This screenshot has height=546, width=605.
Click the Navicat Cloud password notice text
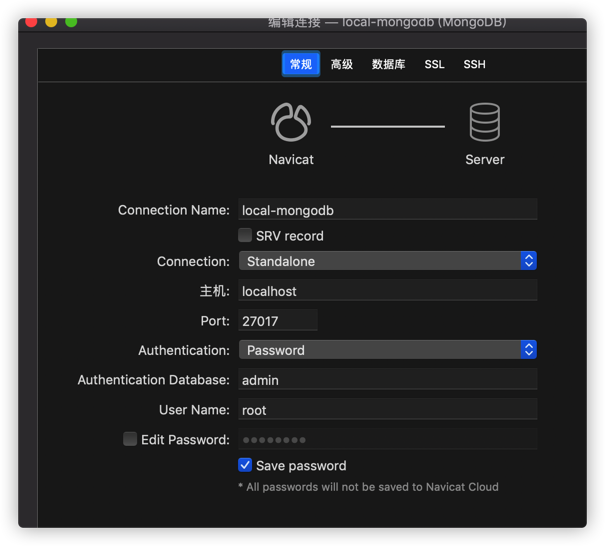click(368, 487)
